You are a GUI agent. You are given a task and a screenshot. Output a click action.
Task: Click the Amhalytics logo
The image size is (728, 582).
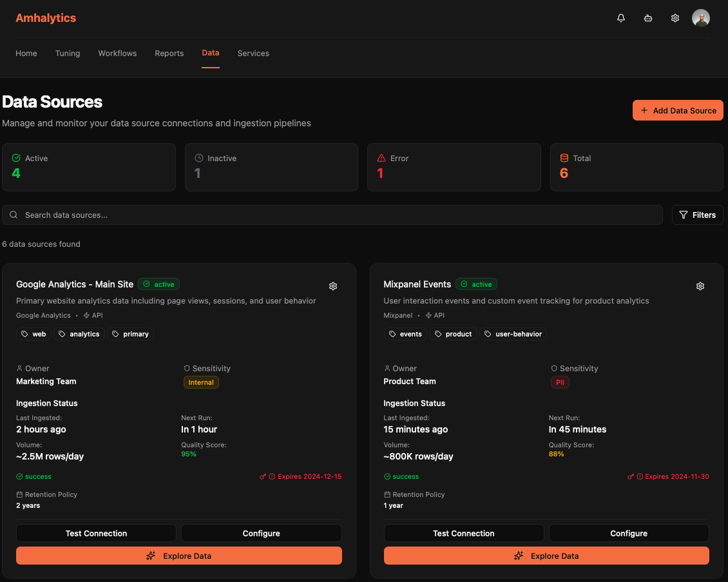click(46, 18)
